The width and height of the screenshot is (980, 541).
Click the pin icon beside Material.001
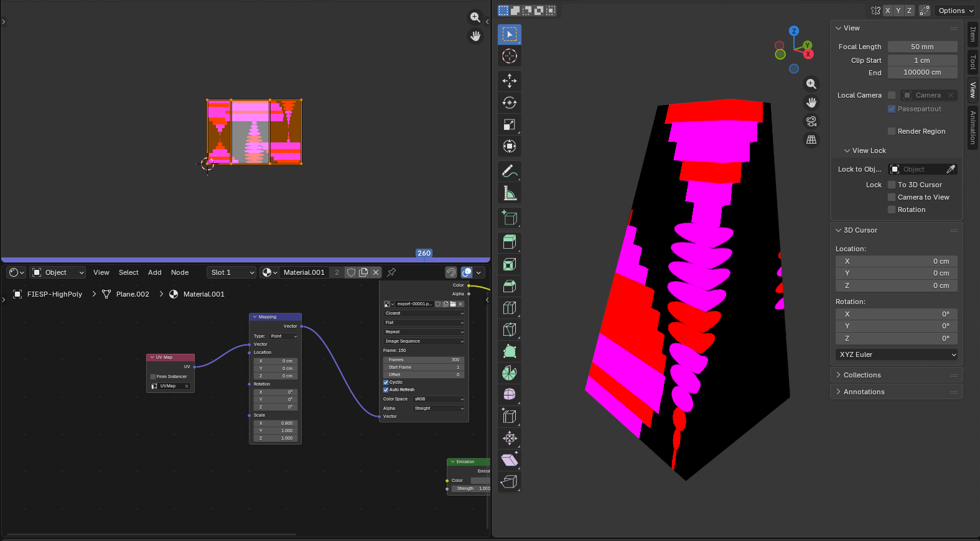tap(391, 272)
